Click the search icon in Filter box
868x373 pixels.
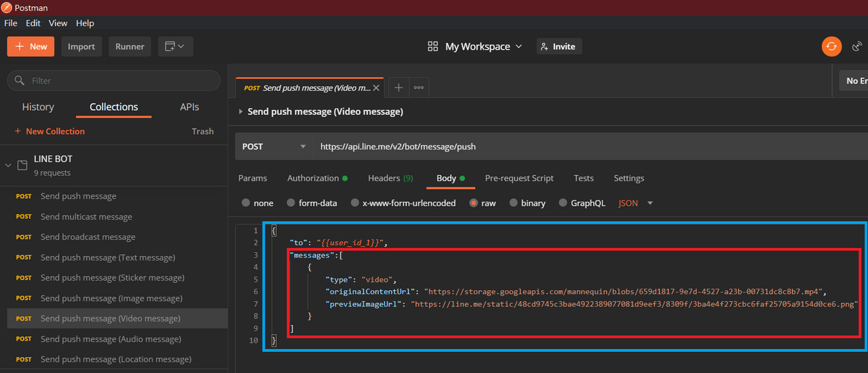[19, 80]
